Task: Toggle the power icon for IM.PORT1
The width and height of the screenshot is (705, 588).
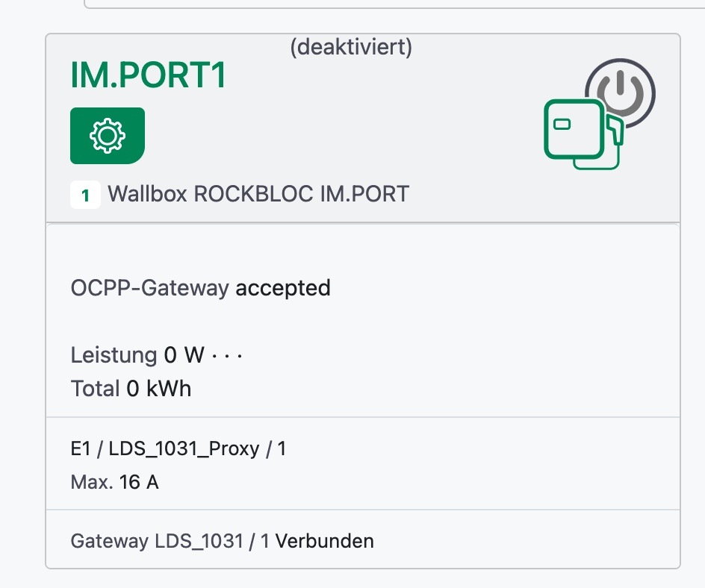Action: point(622,94)
